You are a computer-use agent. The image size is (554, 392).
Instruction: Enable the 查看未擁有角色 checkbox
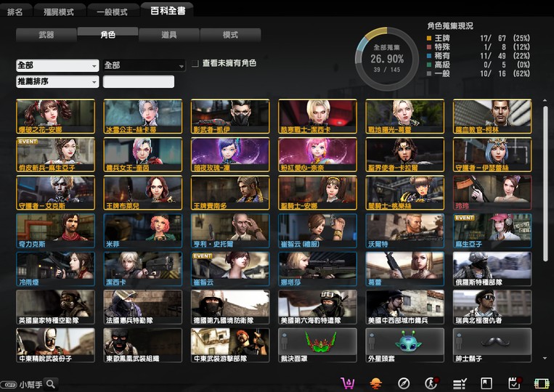coord(195,64)
